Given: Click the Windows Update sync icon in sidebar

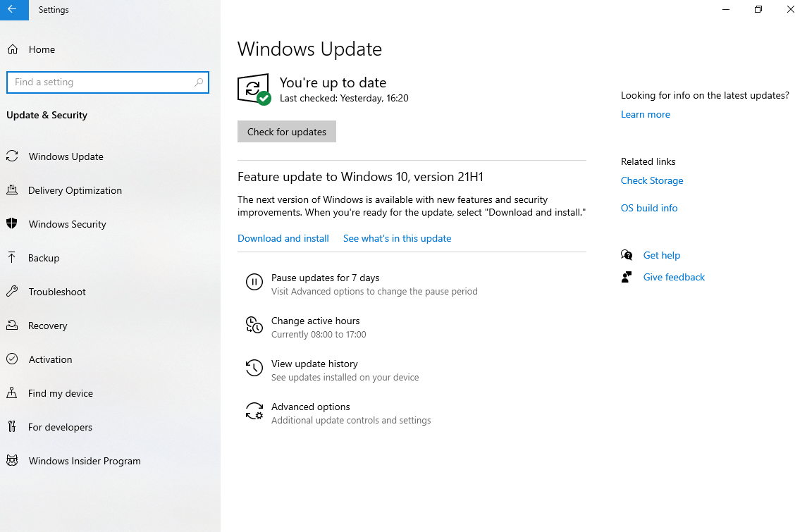Looking at the screenshot, I should 13,156.
